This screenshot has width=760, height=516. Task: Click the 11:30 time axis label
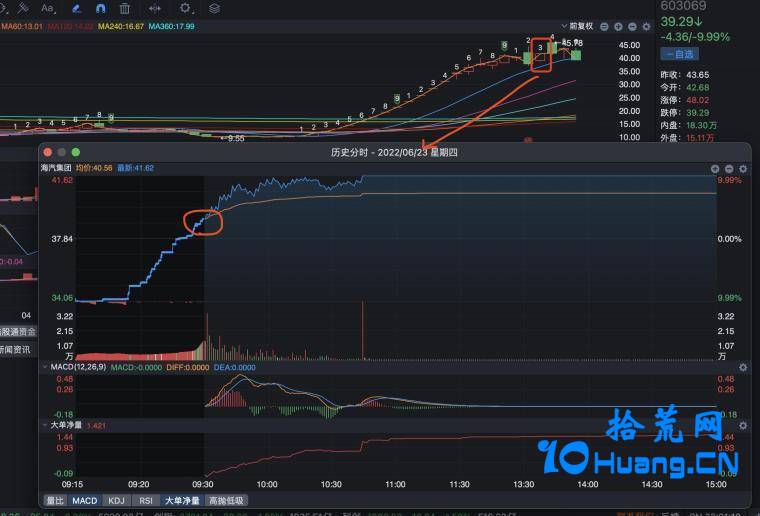459,484
